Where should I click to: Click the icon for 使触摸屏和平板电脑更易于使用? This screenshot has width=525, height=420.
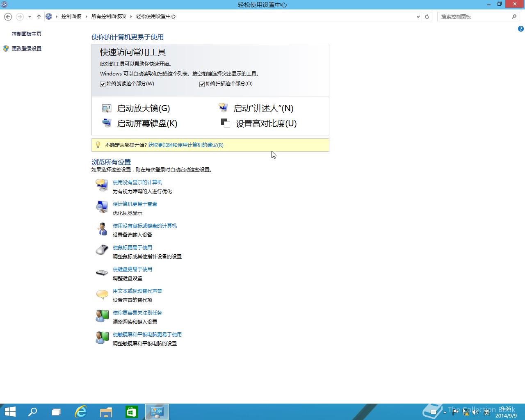[102, 337]
